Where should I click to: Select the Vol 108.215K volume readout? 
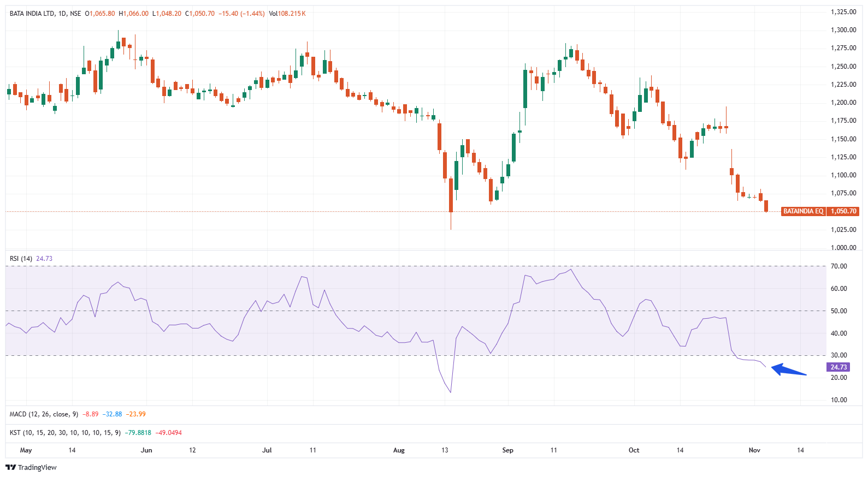tap(287, 14)
